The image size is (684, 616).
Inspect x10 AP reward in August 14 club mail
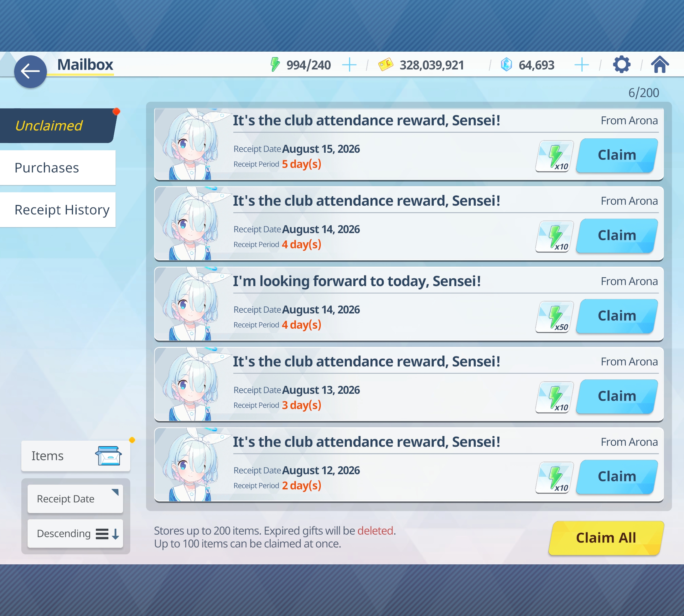pos(555,236)
